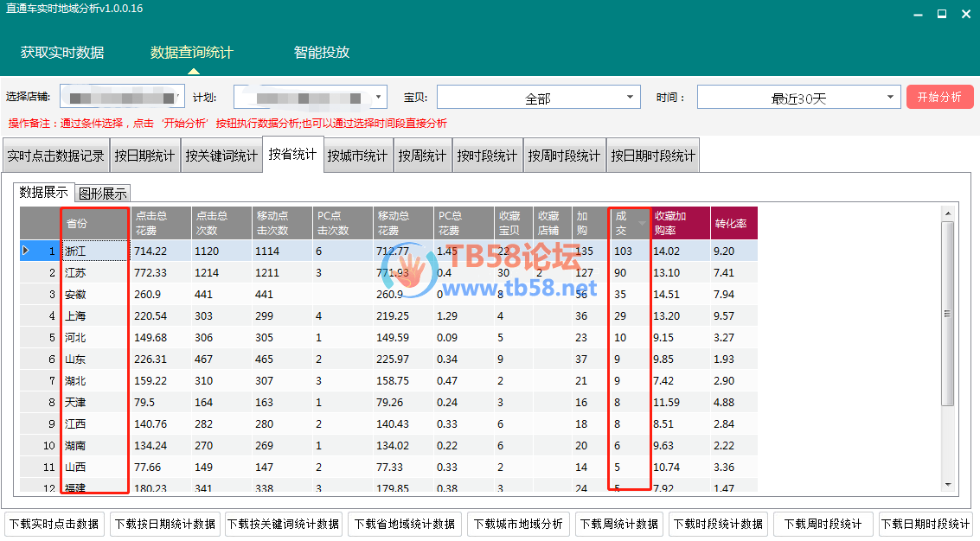Maximize the application window
This screenshot has width=980, height=541.
coord(941,14)
